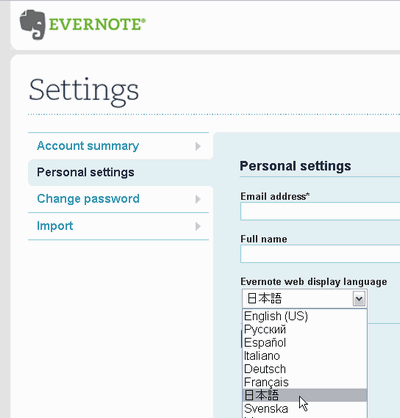
Task: Click the language combo box showing 日本語
Action: click(304, 298)
